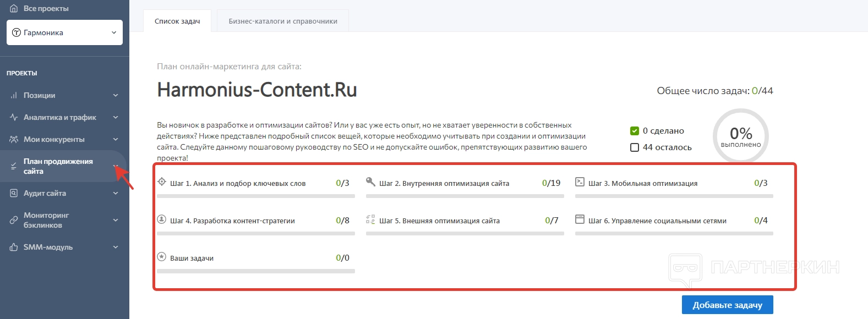Open the Гармоника project dropdown
This screenshot has width=868, height=319.
point(64,32)
